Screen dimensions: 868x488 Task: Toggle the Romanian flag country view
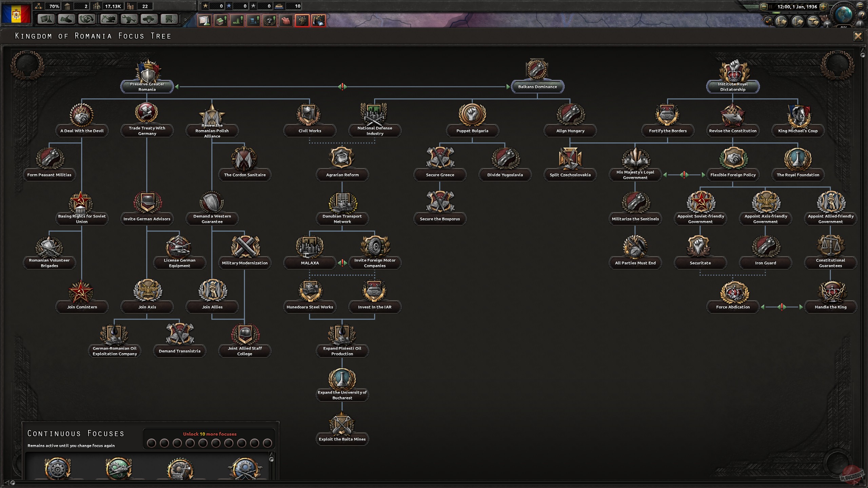[16, 13]
